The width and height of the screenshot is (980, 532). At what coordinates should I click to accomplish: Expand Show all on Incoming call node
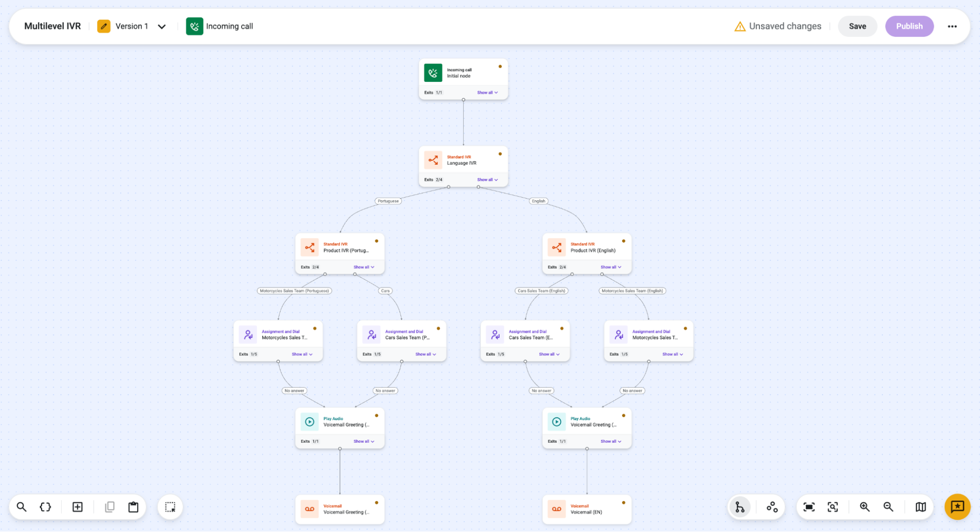click(487, 92)
